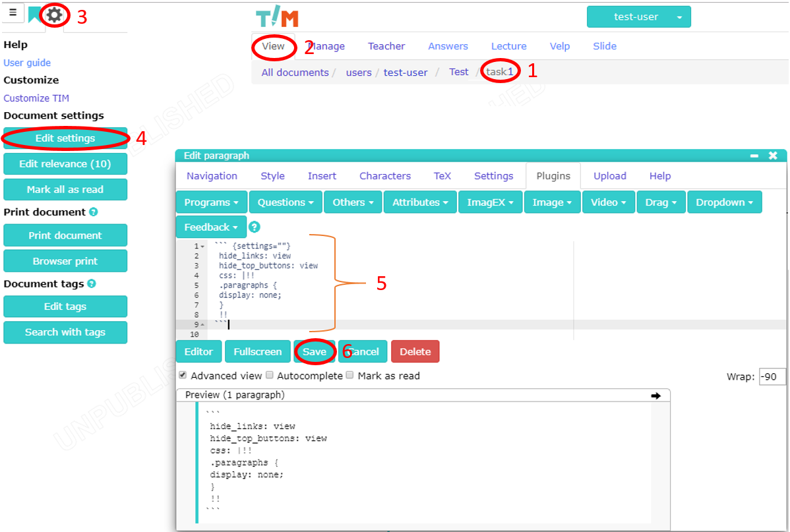Switch to the View tab
Image resolution: width=790 pixels, height=532 pixels.
click(x=273, y=46)
